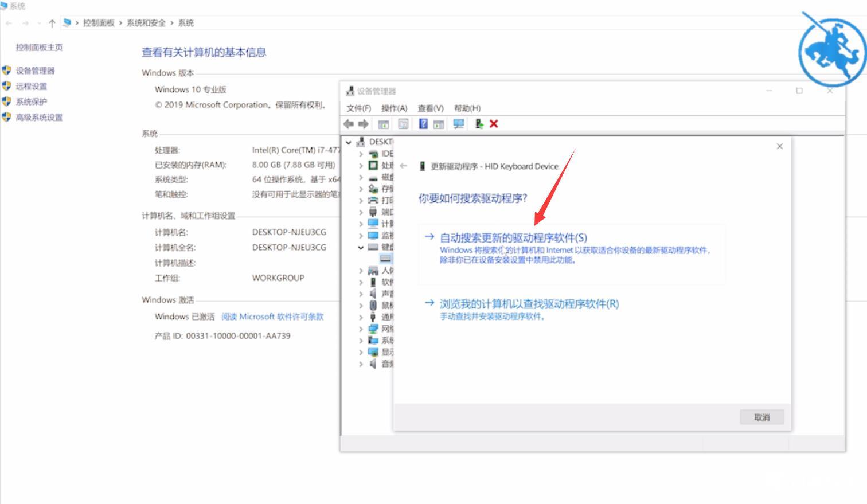Image resolution: width=867 pixels, height=504 pixels.
Task: Choose 浏览我的计算机以查找驱动程序软件(R)
Action: (x=529, y=303)
